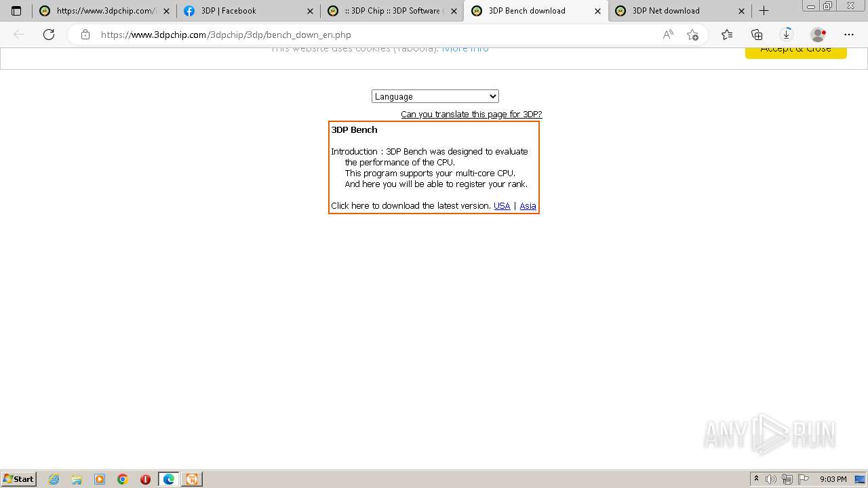Close the 3DP Bench download tab
The height and width of the screenshot is (488, 868).
click(597, 11)
